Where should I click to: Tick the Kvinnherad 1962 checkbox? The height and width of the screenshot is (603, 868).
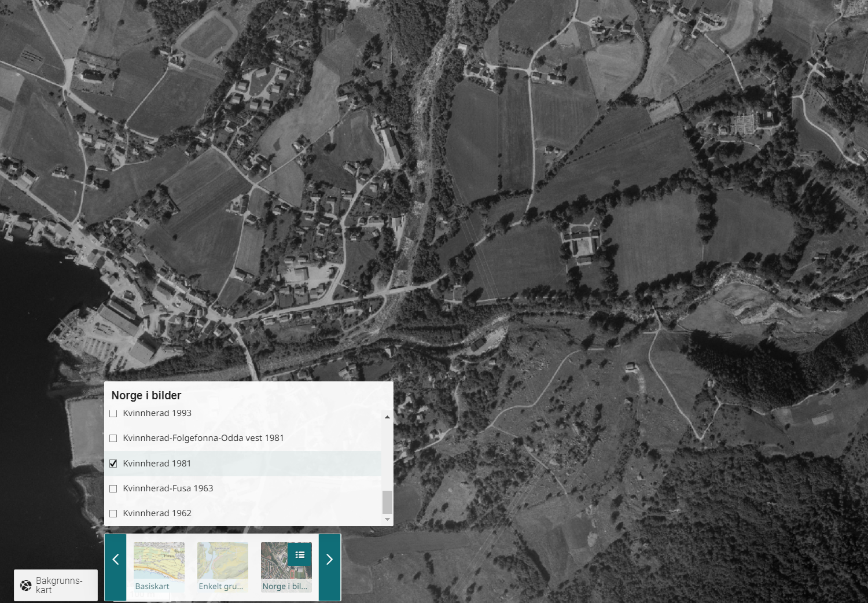[x=113, y=513]
